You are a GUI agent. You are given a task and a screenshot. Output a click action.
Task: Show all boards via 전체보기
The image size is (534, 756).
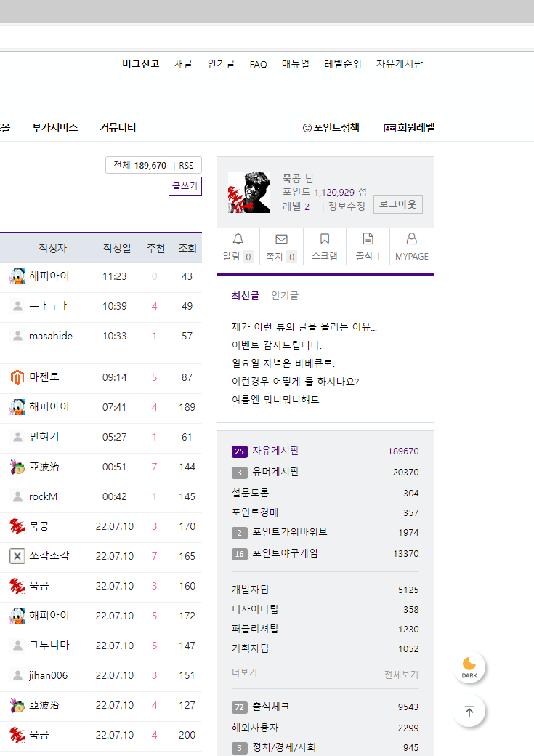click(x=401, y=675)
